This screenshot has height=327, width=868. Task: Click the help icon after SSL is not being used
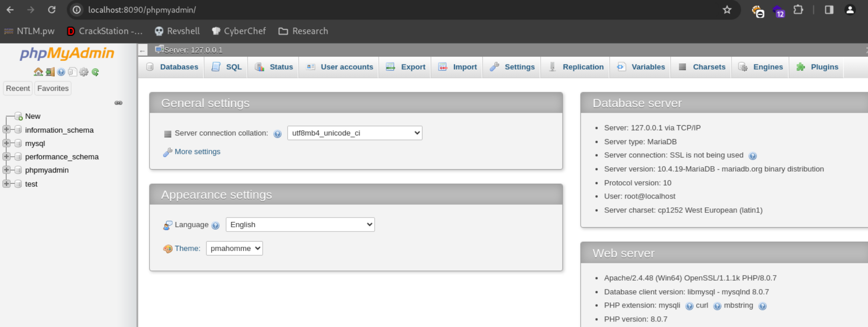[753, 156]
